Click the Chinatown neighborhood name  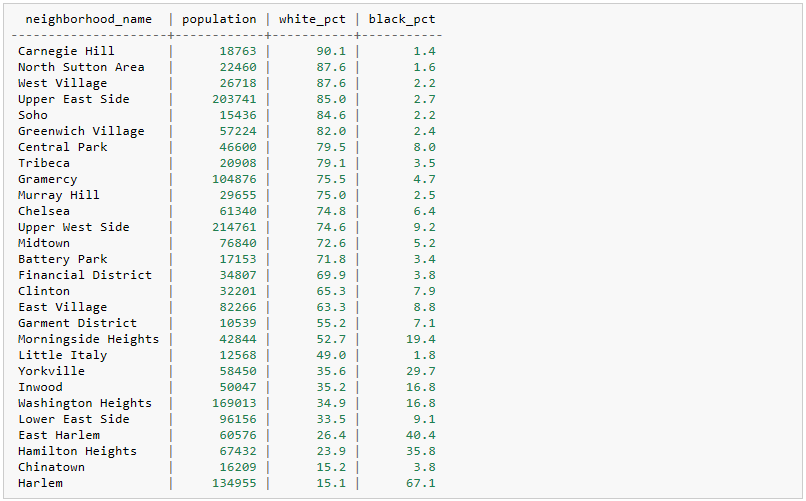[x=51, y=467]
